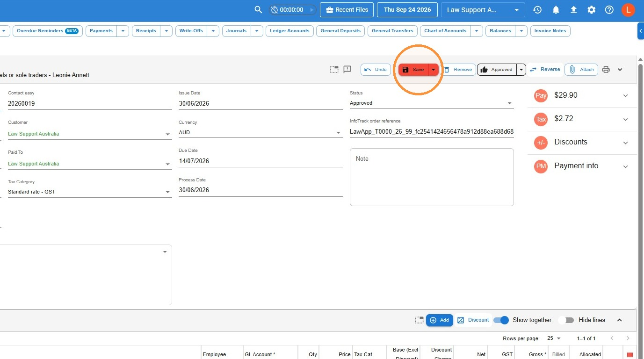
Task: Click the upload arrow icon
Action: pyautogui.click(x=573, y=10)
